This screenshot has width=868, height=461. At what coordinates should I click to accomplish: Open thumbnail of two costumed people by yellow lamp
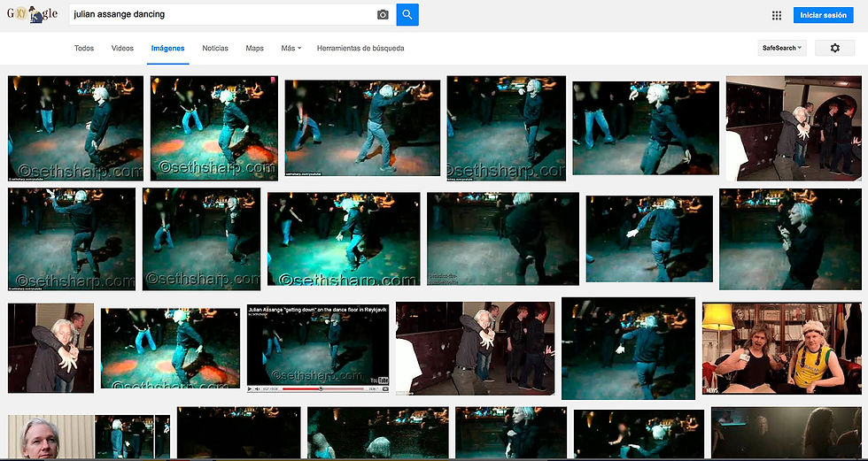(x=781, y=349)
